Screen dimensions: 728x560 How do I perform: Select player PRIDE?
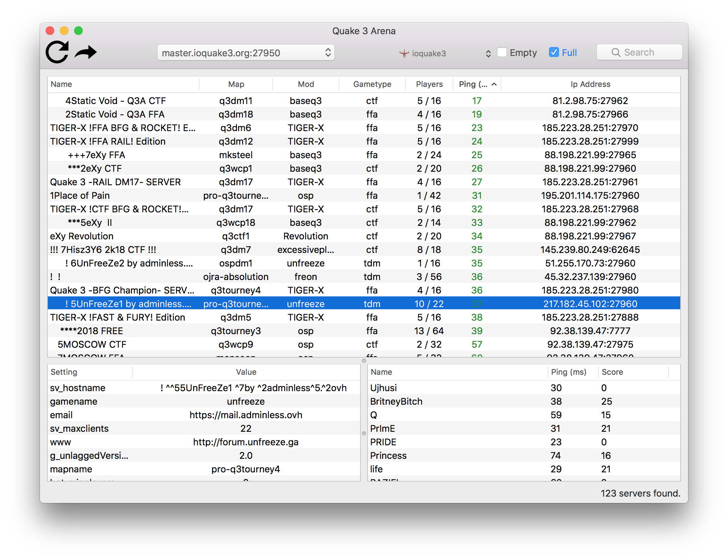point(524,442)
